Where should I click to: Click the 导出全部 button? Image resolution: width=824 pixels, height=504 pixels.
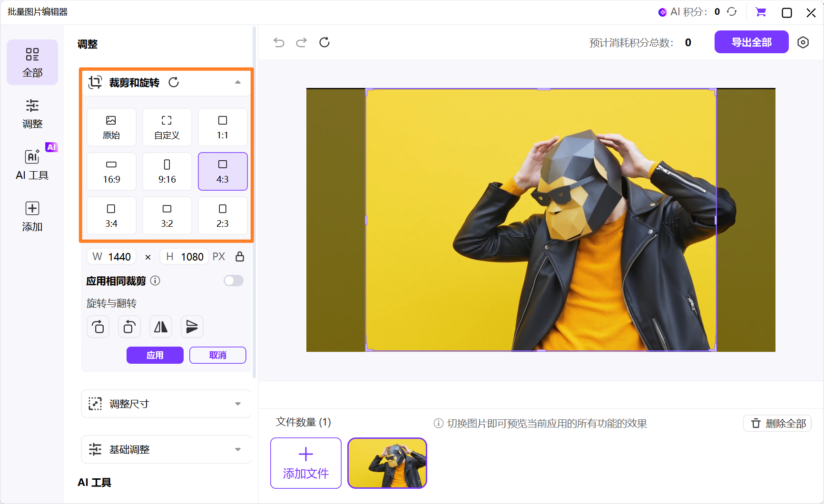(751, 42)
